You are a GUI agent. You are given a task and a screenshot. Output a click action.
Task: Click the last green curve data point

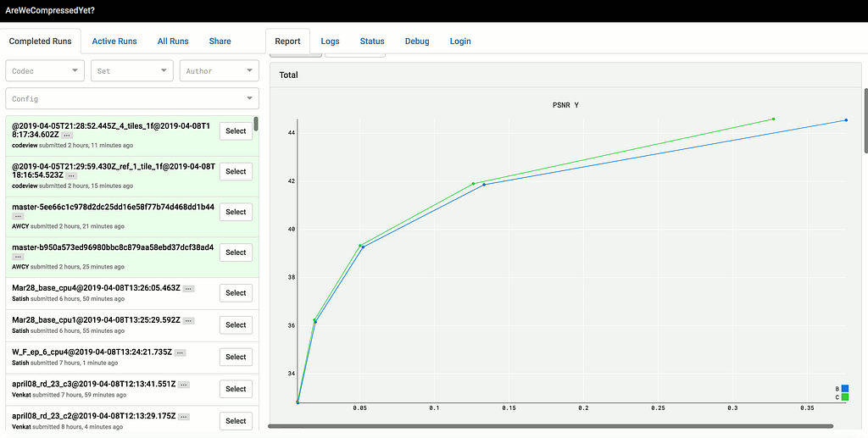click(773, 119)
